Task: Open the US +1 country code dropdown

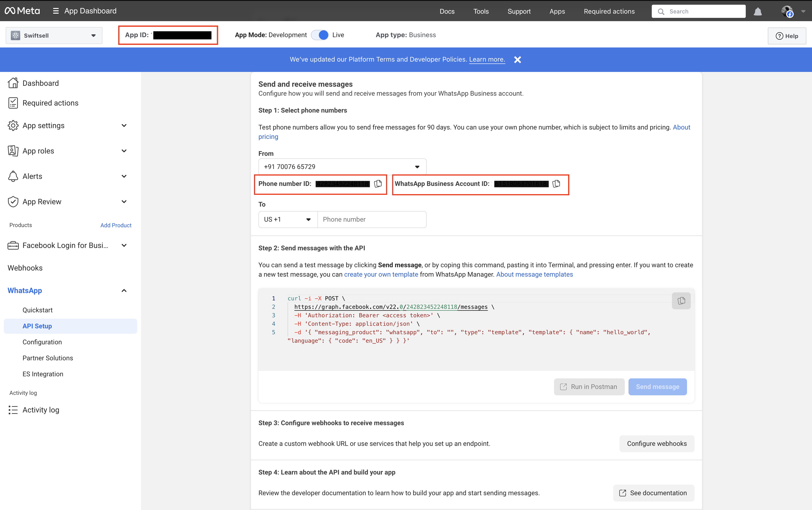Action: point(288,219)
